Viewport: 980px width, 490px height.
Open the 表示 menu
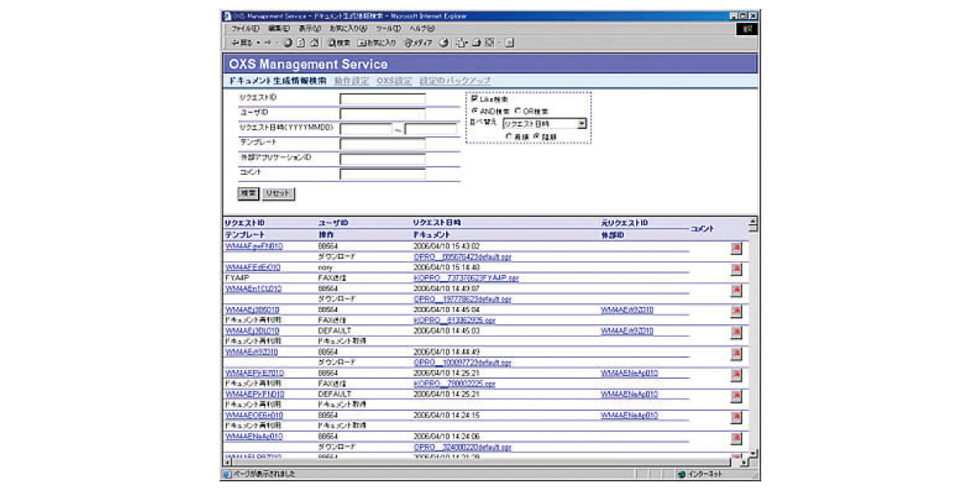[x=310, y=29]
